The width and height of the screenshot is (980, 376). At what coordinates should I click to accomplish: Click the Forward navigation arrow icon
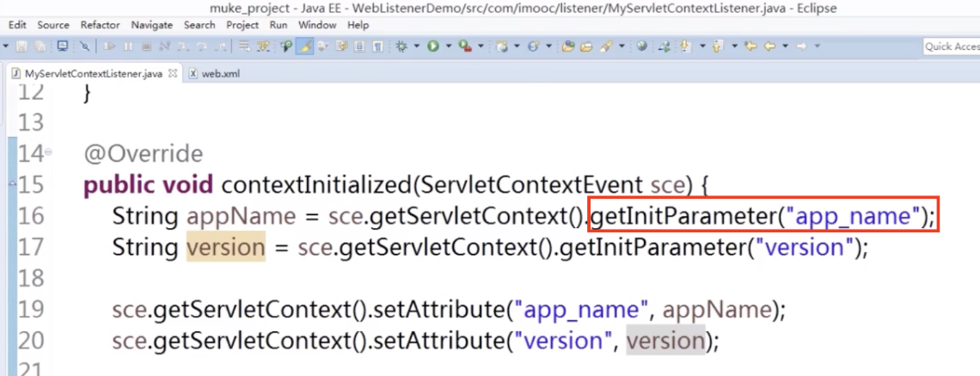pos(800,46)
